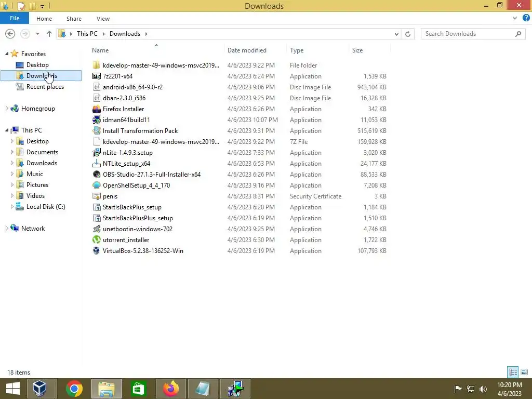532x399 pixels.
Task: Click the 7z2201-x64 application icon
Action: pyautogui.click(x=96, y=76)
